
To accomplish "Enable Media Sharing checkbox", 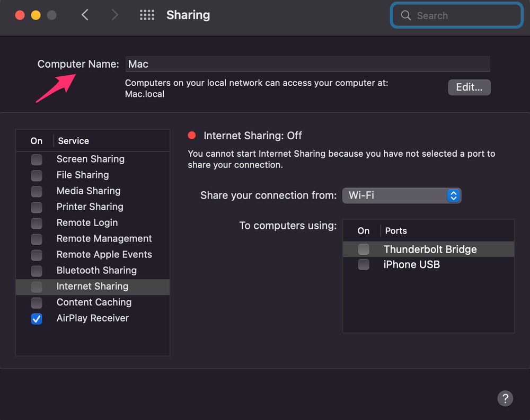I will (37, 191).
